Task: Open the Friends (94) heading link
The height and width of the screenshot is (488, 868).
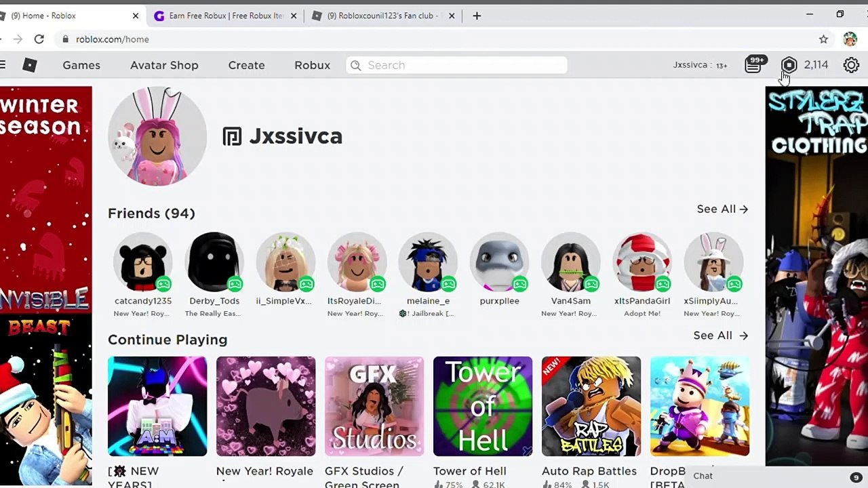Action: pos(151,213)
